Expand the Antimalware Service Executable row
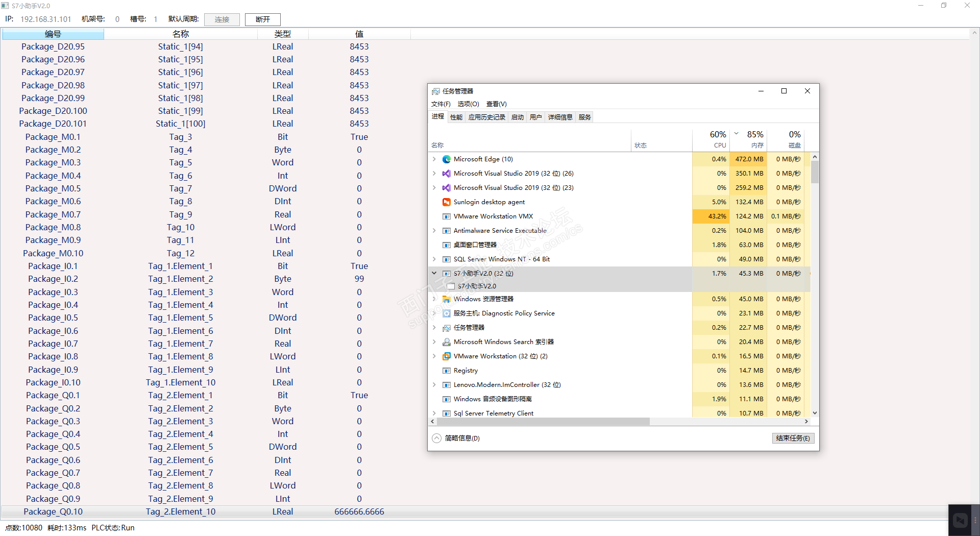 (434, 231)
